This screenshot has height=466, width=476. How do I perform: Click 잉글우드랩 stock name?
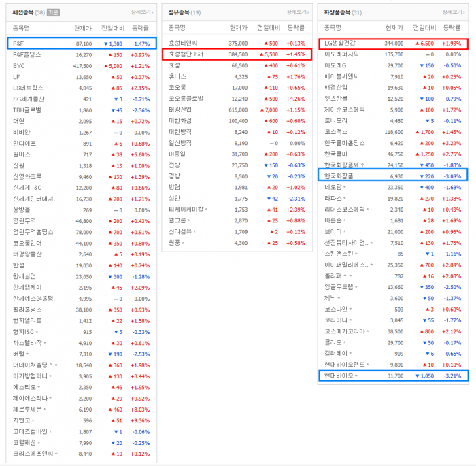click(339, 287)
